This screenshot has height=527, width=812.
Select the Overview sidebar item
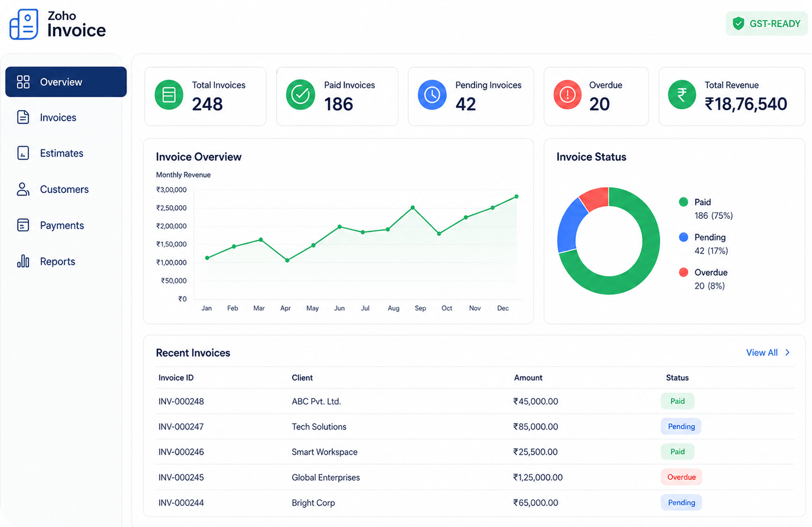pos(66,82)
